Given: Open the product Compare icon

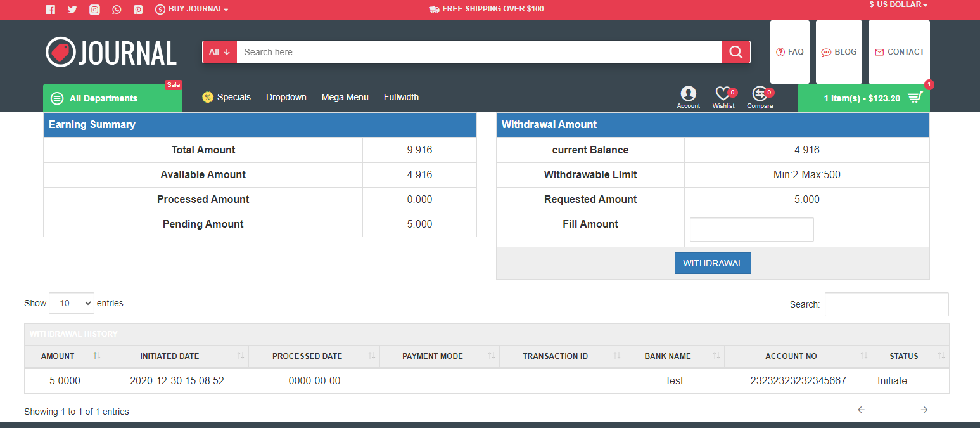Looking at the screenshot, I should coord(759,94).
